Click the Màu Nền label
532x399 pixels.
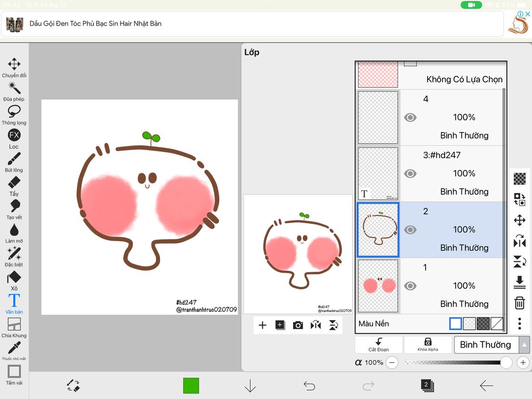(374, 324)
